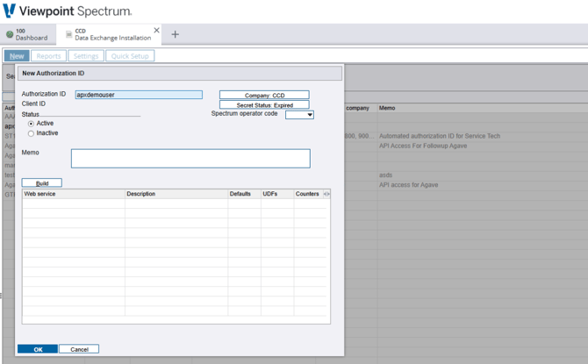Click the Viewpoint Spectrum logo
Image resolution: width=588 pixels, height=364 pixels.
pyautogui.click(x=68, y=11)
